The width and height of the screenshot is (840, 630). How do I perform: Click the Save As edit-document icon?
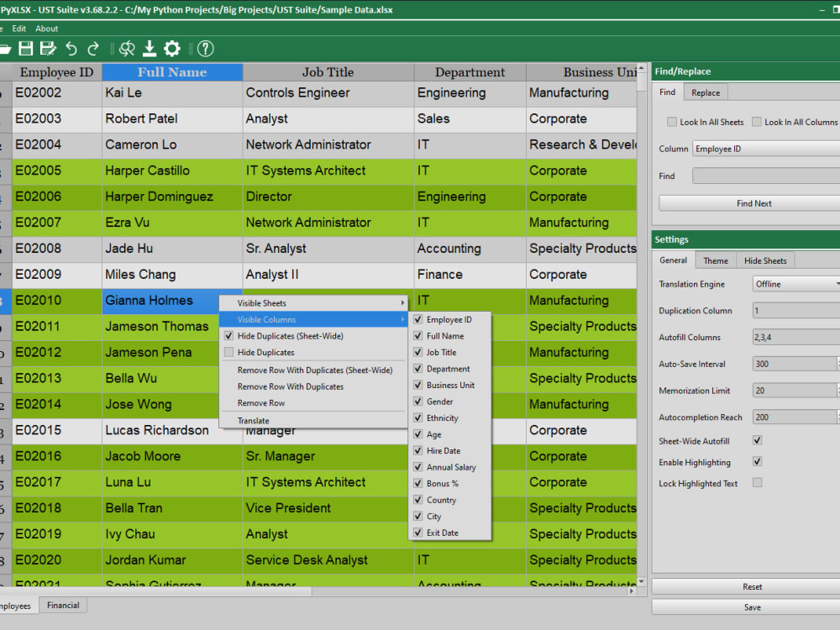[48, 49]
